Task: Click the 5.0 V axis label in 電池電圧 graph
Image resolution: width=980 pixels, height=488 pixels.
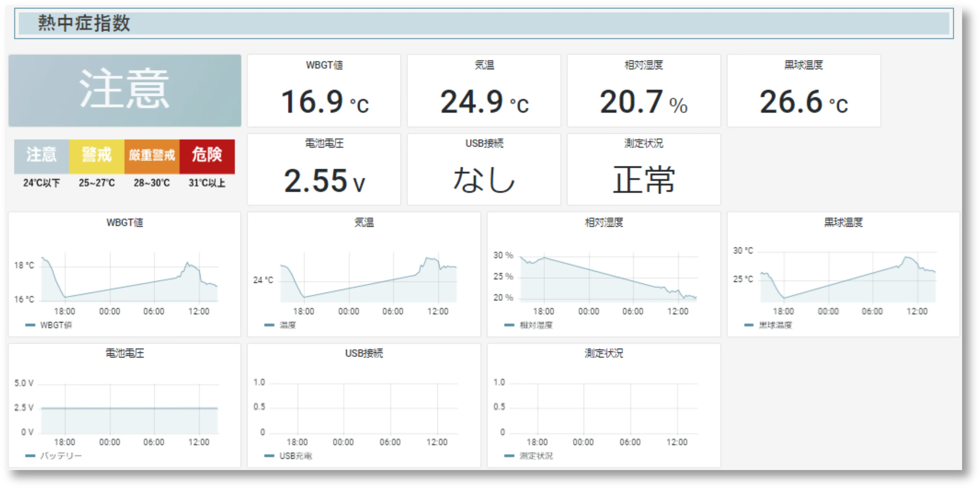Action: (x=24, y=383)
